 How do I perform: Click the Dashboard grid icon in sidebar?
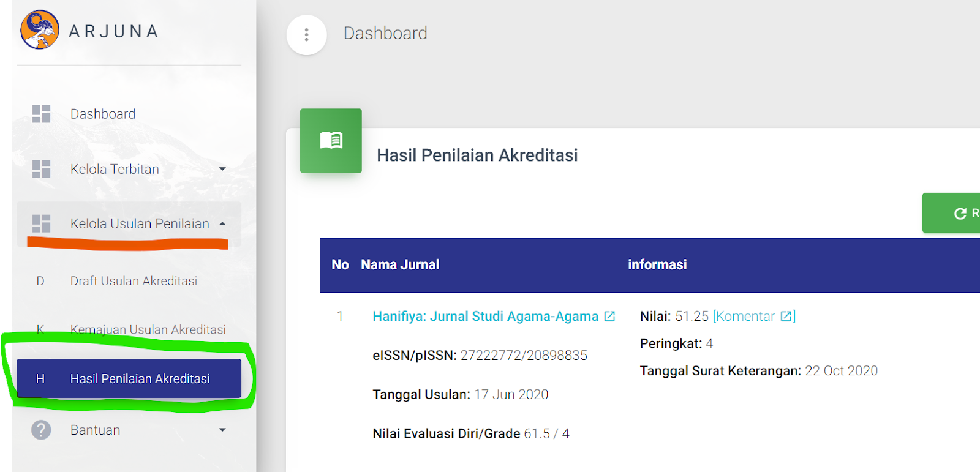[x=41, y=114]
